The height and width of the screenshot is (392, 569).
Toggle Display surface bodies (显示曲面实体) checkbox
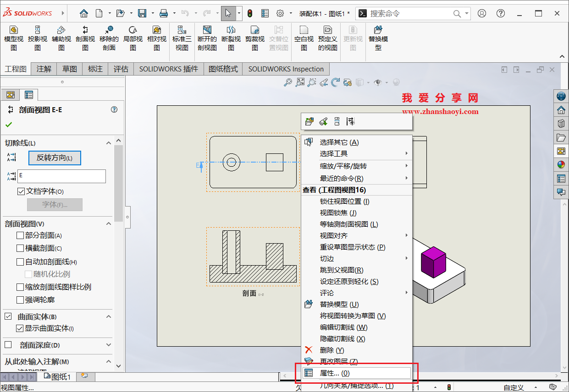[x=20, y=328]
